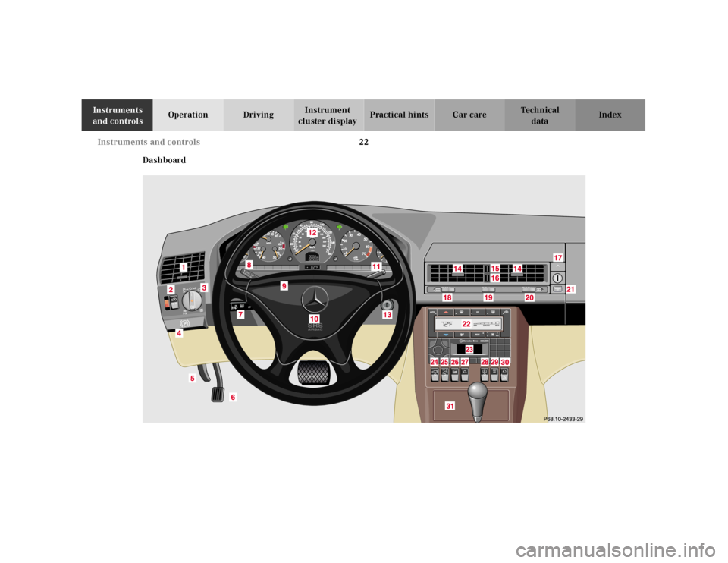Click callout number 25 above console switches
This screenshot has width=728, height=563.
(x=444, y=362)
